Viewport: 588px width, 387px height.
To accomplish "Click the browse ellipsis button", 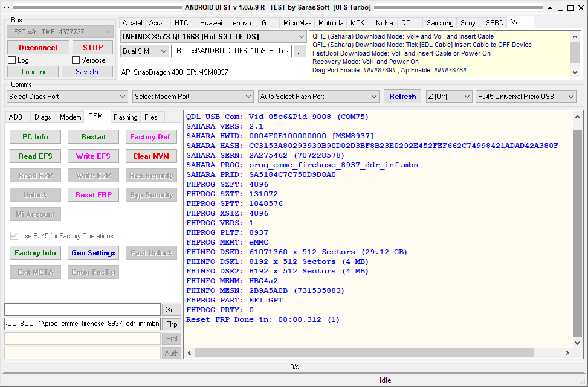I will [x=300, y=52].
